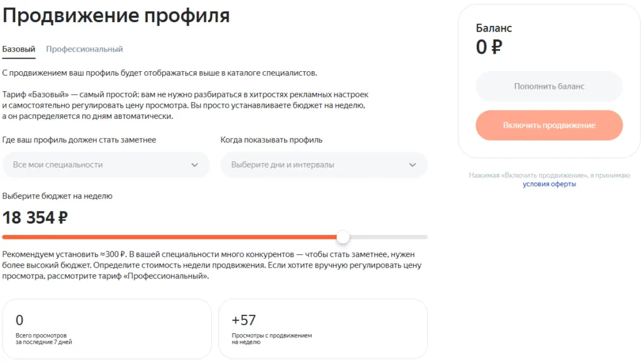Viewport: 644px width, 364px height.
Task: Click the Выберите бюджет на неделю label
Action: (x=57, y=196)
